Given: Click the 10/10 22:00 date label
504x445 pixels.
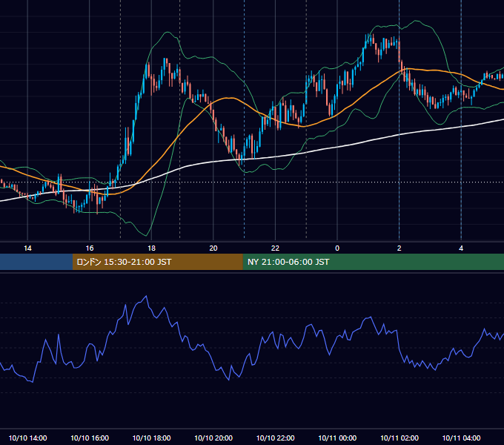Looking at the screenshot, I should coord(275,438).
